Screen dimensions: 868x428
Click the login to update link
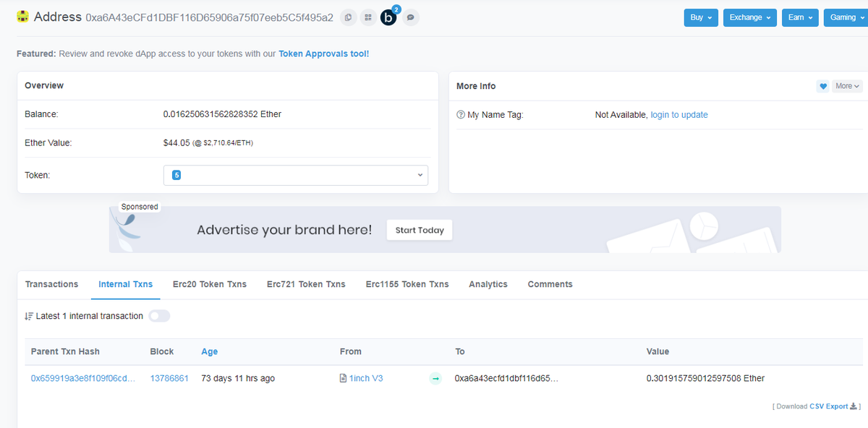click(679, 115)
